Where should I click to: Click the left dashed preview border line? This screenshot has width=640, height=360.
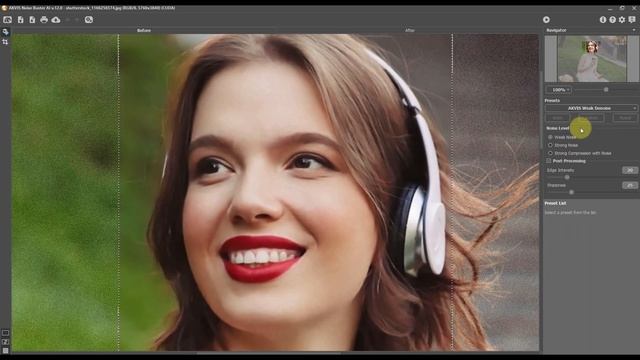pos(118,192)
